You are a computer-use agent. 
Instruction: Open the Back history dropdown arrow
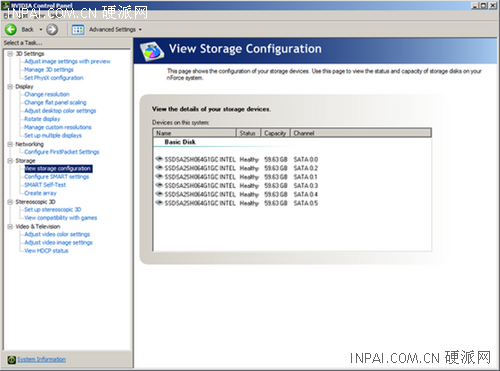(x=41, y=30)
